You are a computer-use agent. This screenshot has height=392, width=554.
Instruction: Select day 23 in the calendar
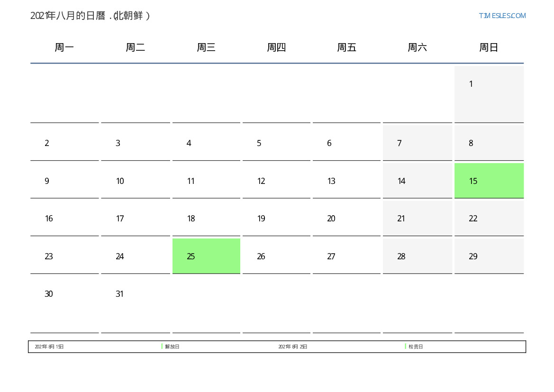[64, 256]
